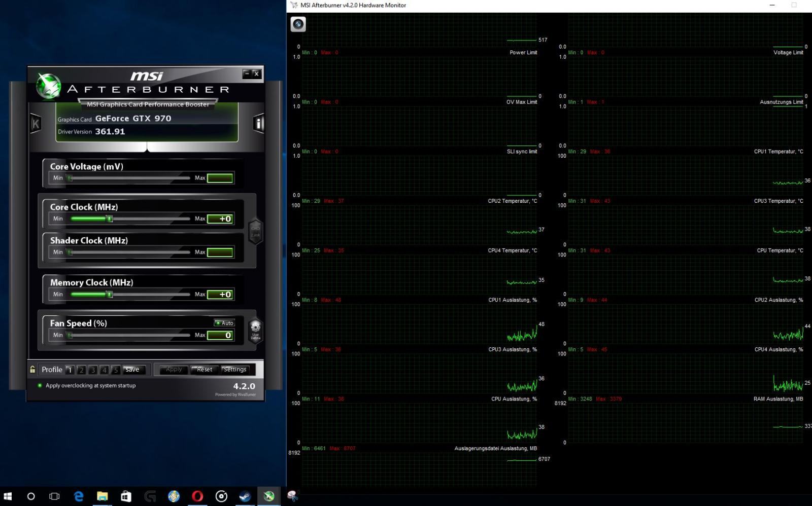The height and width of the screenshot is (506, 812).
Task: Toggle the Link clocks hexagon button
Action: pos(255,232)
